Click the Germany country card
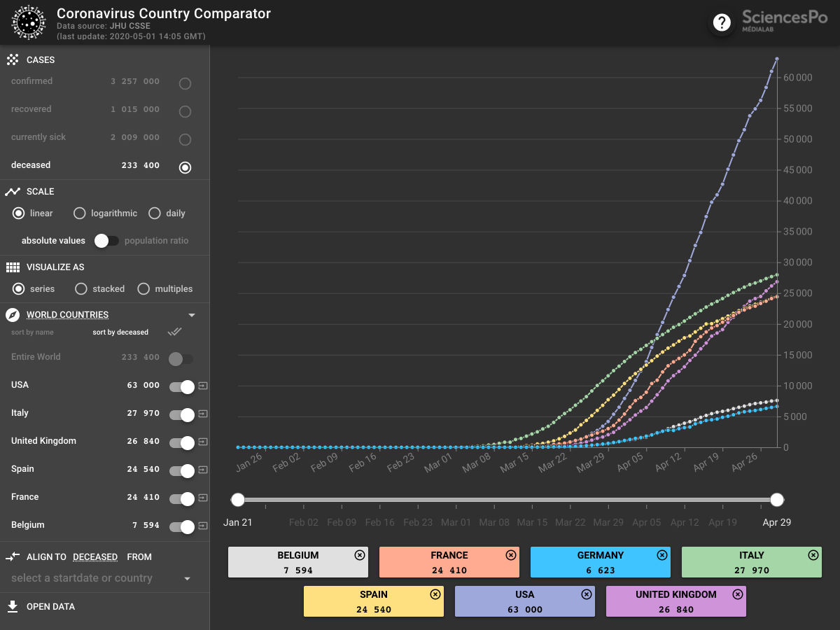Viewport: 840px width, 630px height. pyautogui.click(x=600, y=562)
